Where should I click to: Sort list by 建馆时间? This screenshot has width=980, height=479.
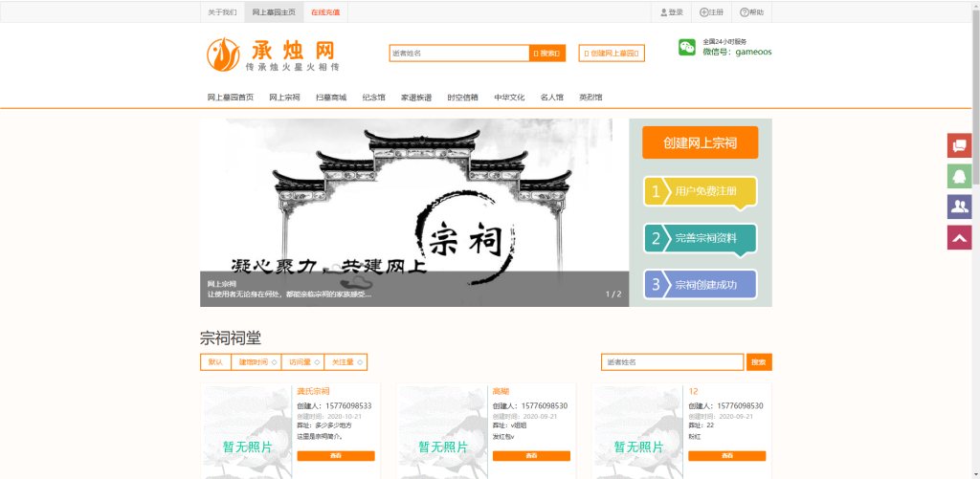click(256, 362)
